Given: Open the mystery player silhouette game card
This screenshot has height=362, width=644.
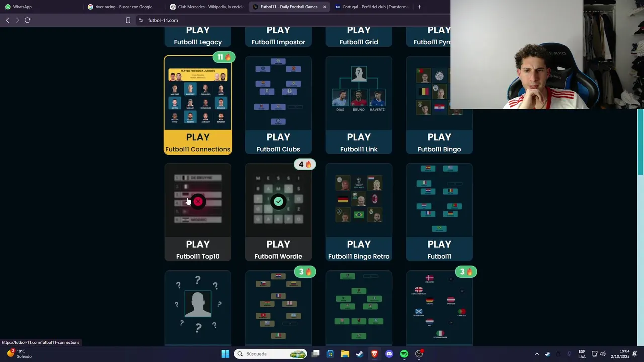Looking at the screenshot, I should point(198,308).
